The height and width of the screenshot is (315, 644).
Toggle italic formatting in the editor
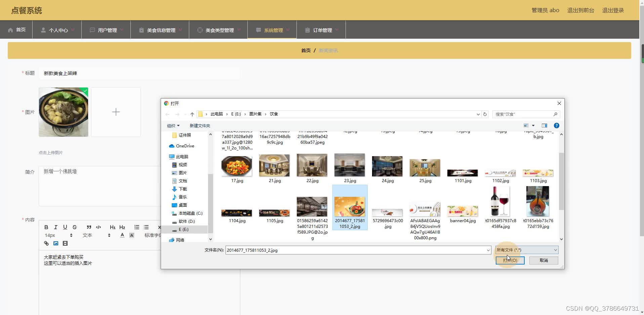56,227
